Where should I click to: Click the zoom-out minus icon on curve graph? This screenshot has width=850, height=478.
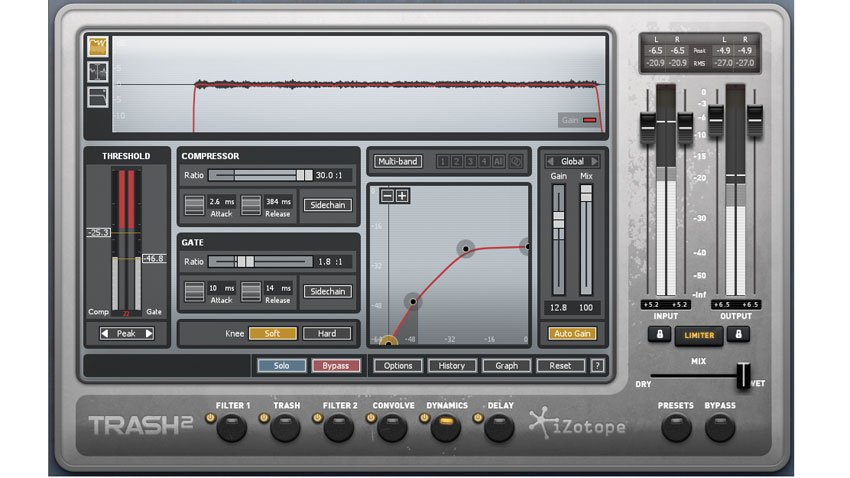[387, 196]
